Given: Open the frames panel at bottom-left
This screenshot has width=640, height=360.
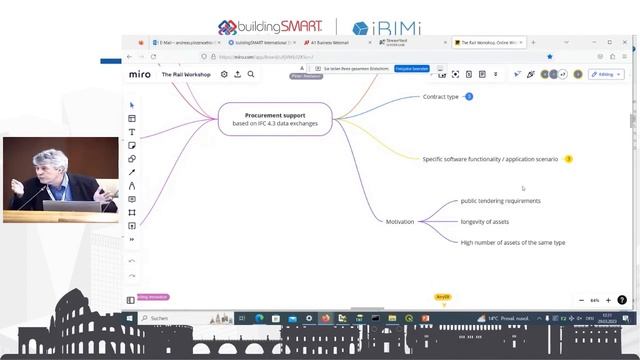Looking at the screenshot, I should click(x=131, y=300).
